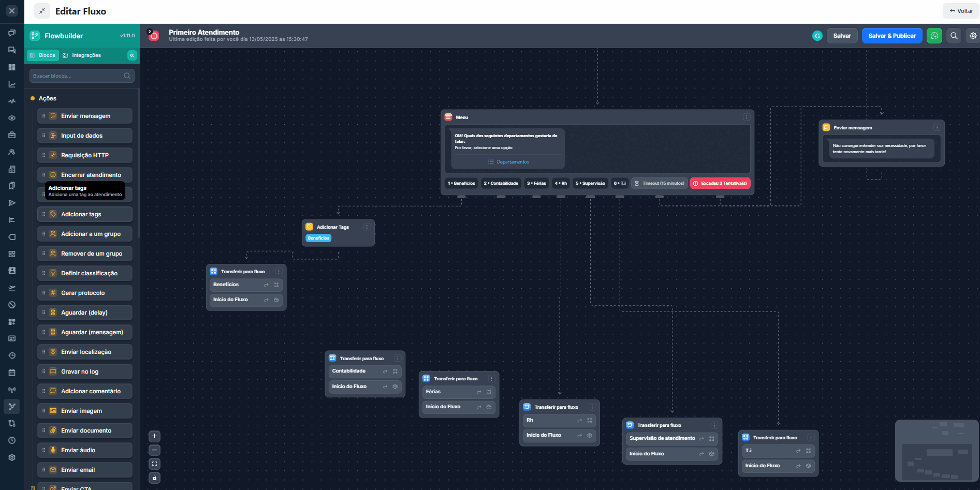Click the WhatsApp green icon button
This screenshot has width=980, height=490.
coord(934,36)
